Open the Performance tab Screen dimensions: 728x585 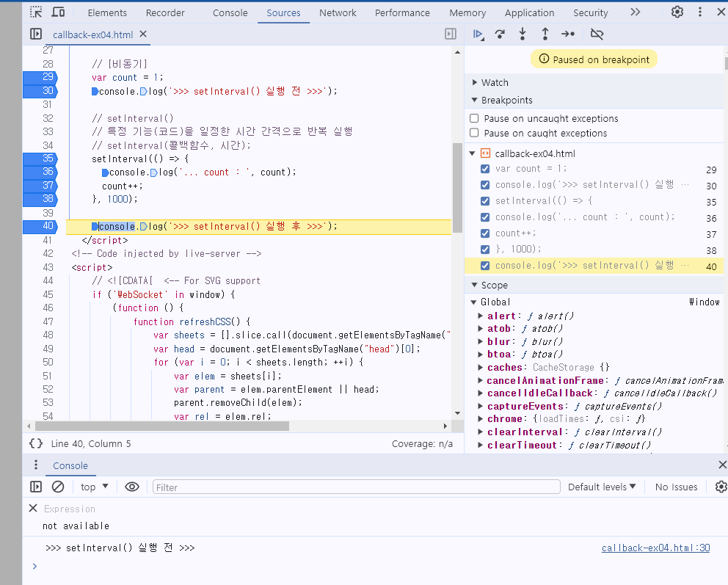point(402,12)
